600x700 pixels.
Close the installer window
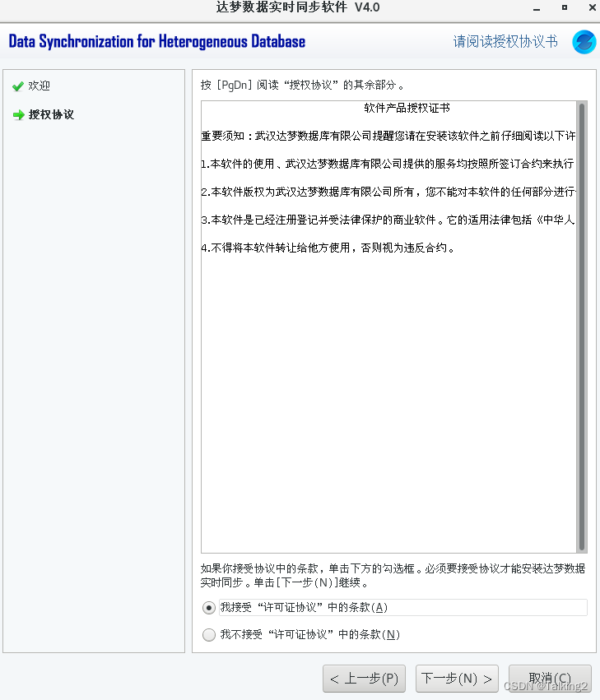[592, 7]
